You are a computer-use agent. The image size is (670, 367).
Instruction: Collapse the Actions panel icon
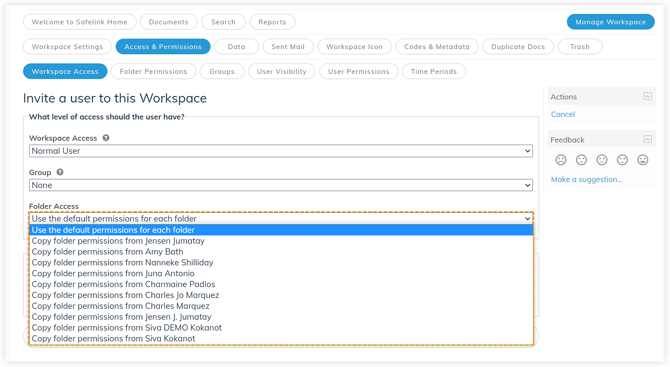click(x=648, y=97)
